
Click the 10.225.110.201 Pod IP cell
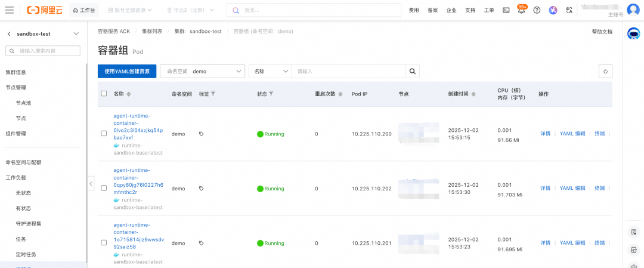(x=371, y=244)
